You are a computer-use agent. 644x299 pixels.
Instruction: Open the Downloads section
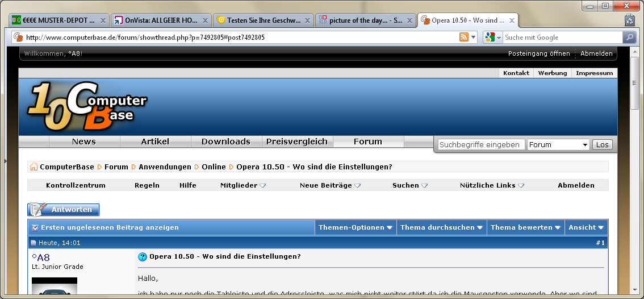tap(226, 142)
